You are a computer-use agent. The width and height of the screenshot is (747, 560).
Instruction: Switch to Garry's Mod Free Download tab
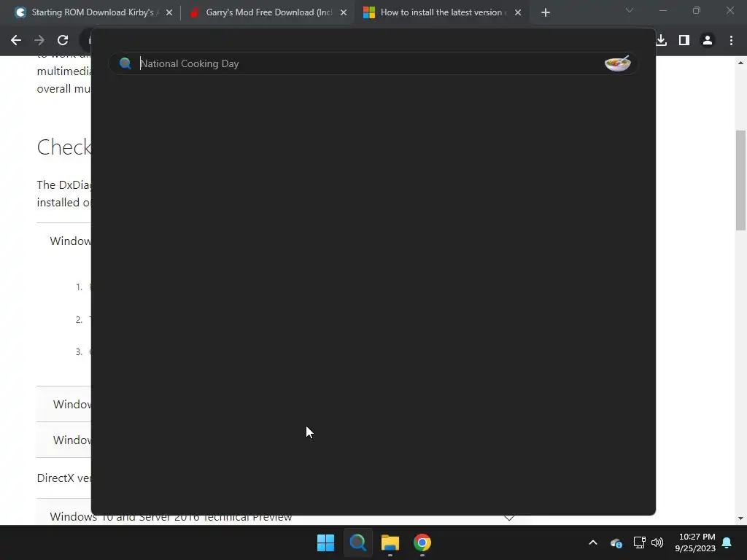pyautogui.click(x=267, y=12)
